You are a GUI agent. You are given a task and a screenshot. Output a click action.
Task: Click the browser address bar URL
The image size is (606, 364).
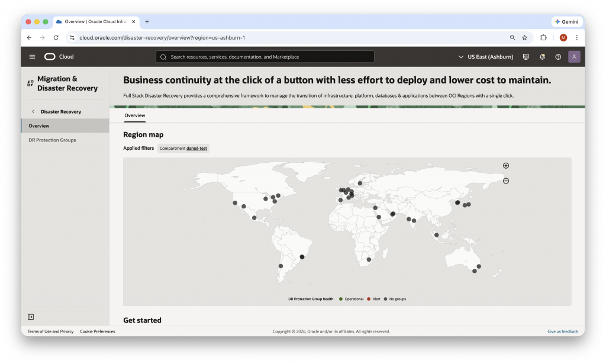click(x=162, y=38)
